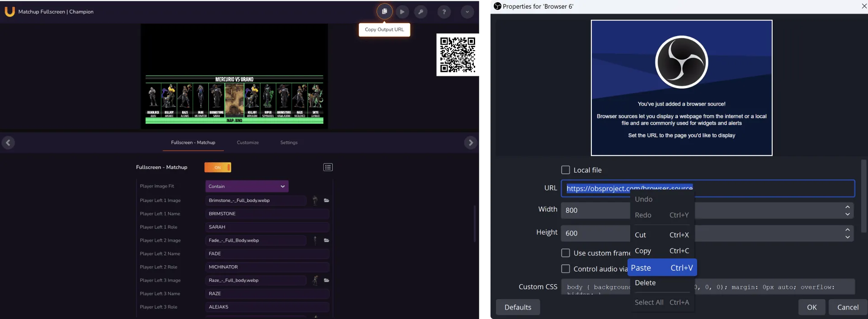Choose Paste from the context menu

tap(662, 267)
